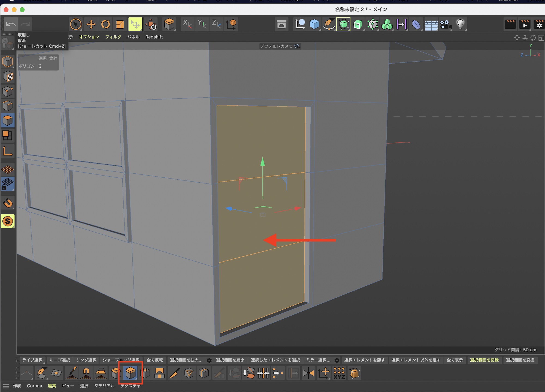The height and width of the screenshot is (392, 545).
Task: Click the Undo arrow button
Action: tap(11, 24)
